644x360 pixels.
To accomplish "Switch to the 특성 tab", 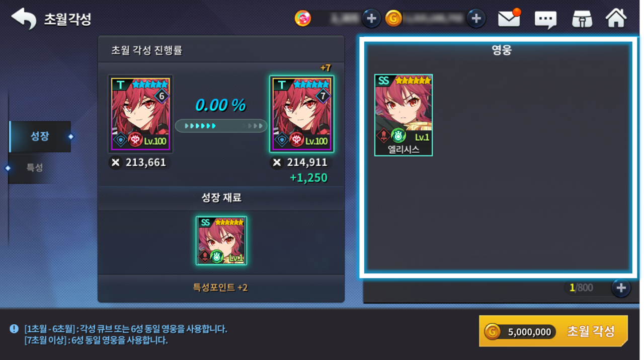I will click(35, 168).
